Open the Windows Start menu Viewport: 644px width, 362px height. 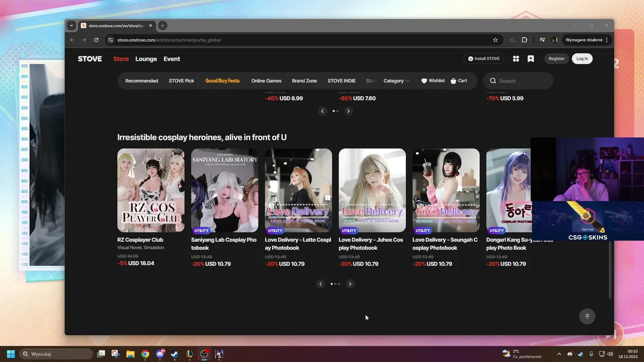[11, 354]
